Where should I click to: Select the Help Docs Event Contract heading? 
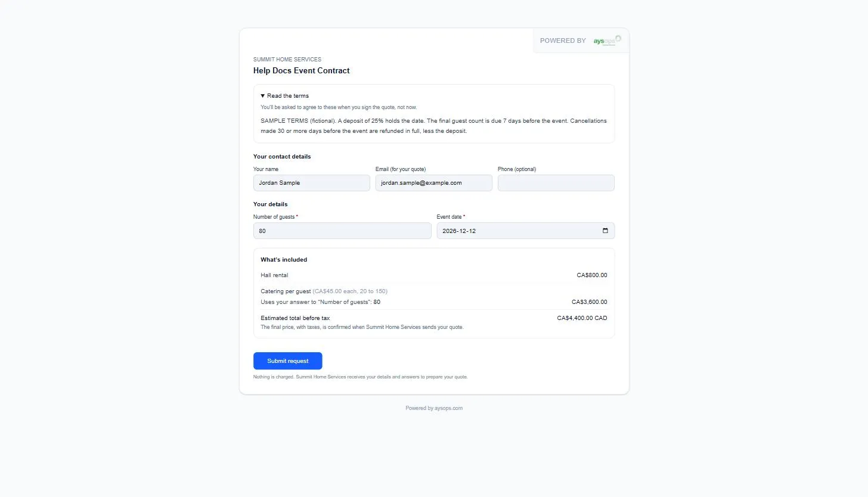tap(302, 70)
